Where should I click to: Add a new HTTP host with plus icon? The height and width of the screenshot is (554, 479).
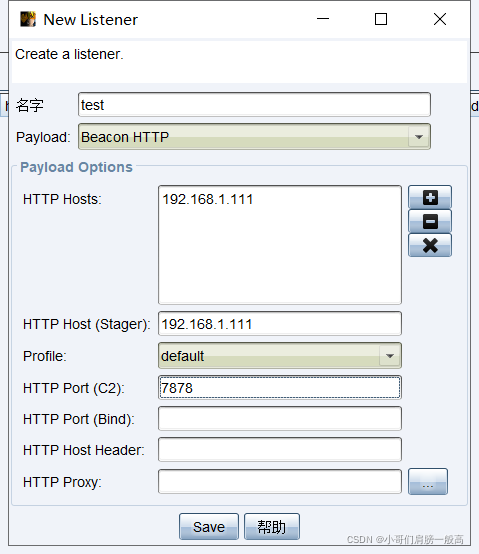pyautogui.click(x=430, y=197)
